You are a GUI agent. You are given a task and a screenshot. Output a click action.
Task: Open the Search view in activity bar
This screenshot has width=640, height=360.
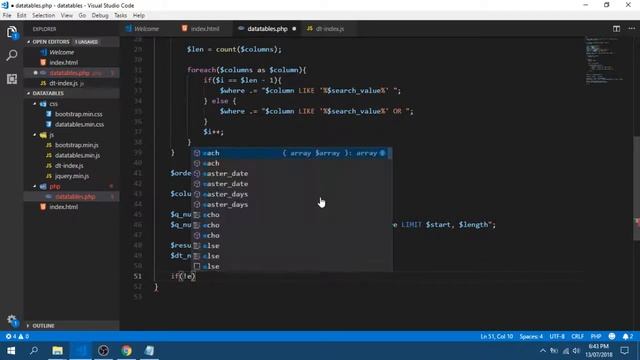click(x=12, y=55)
